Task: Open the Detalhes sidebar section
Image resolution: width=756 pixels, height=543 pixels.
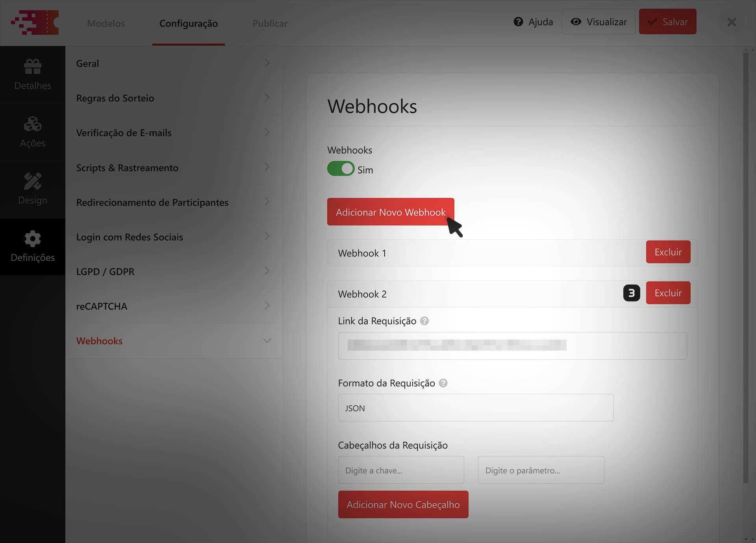Action: coord(33,74)
